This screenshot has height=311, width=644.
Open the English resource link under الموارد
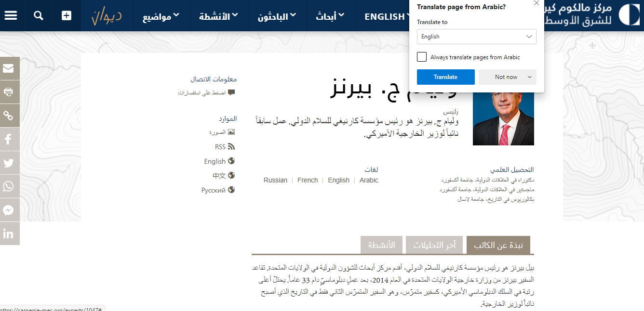(215, 161)
